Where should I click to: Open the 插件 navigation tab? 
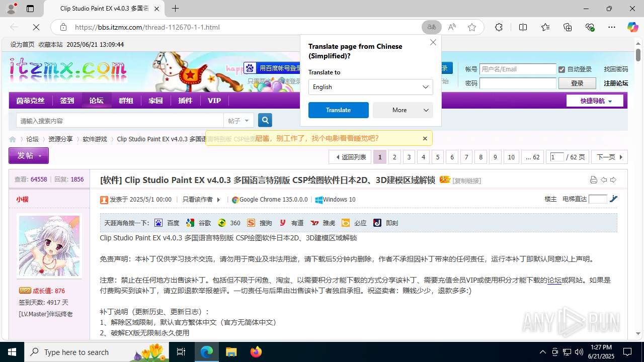pyautogui.click(x=185, y=101)
